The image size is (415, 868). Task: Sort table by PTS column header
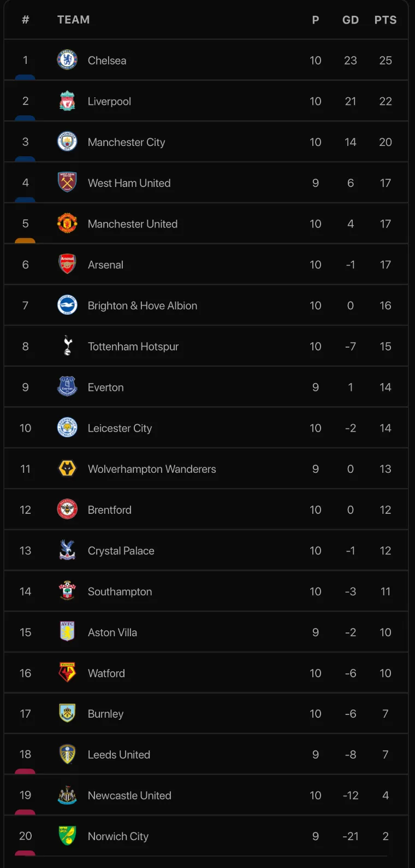[386, 20]
